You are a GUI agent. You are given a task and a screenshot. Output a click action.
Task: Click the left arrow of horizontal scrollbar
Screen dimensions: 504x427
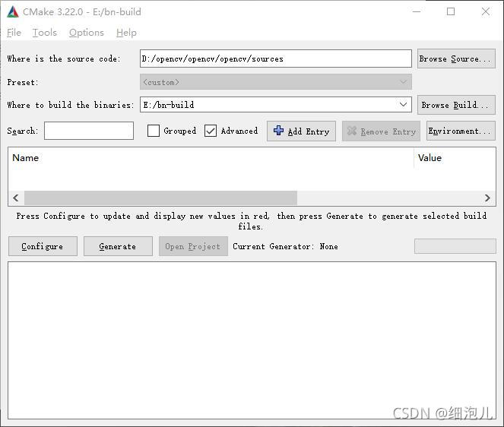[16, 198]
